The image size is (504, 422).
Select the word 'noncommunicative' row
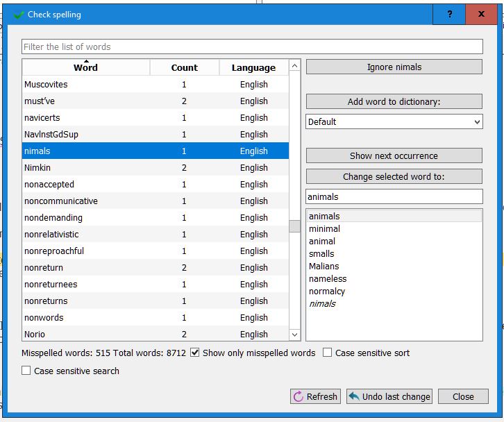(156, 201)
